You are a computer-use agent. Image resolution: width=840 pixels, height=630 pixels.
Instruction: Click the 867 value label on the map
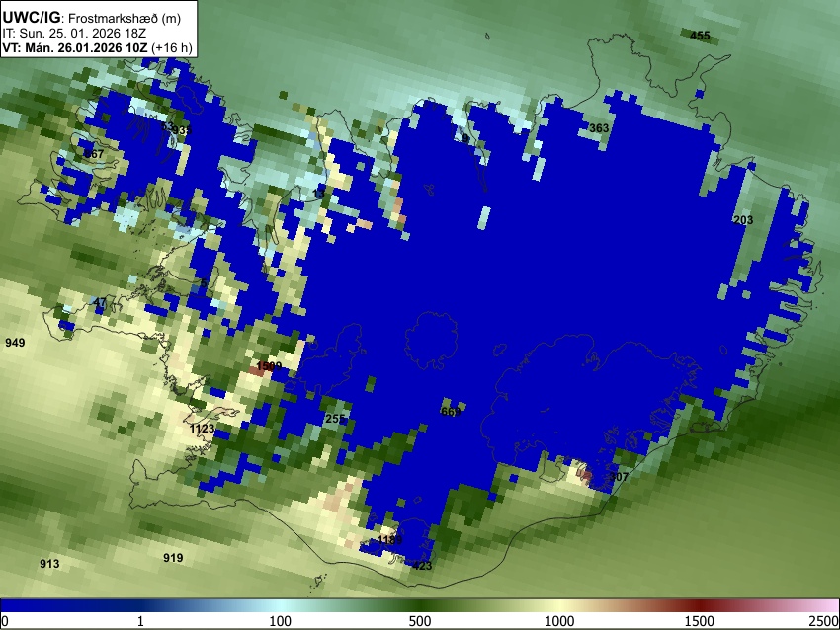(94, 154)
